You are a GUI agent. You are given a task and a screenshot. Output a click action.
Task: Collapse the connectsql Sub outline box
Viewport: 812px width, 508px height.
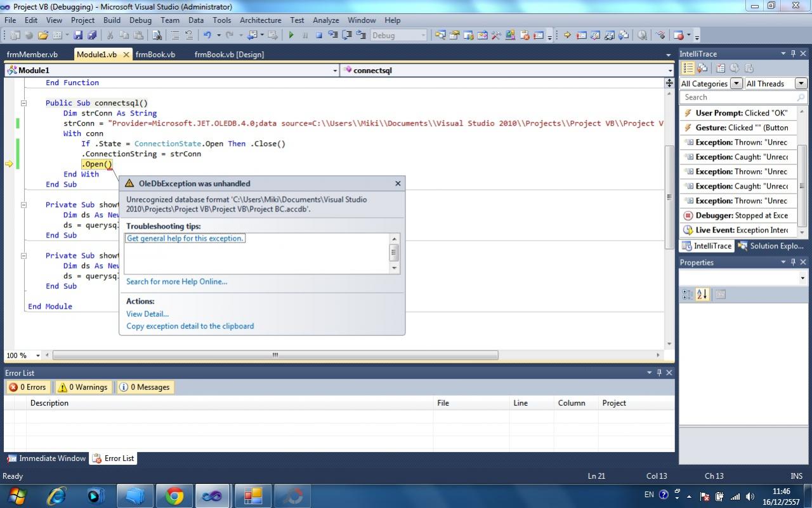coord(24,103)
